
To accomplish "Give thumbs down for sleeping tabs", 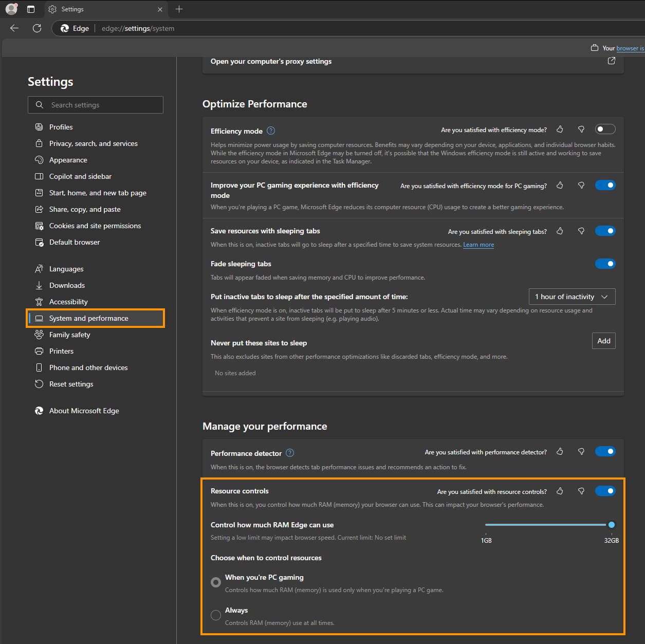I will tap(581, 231).
